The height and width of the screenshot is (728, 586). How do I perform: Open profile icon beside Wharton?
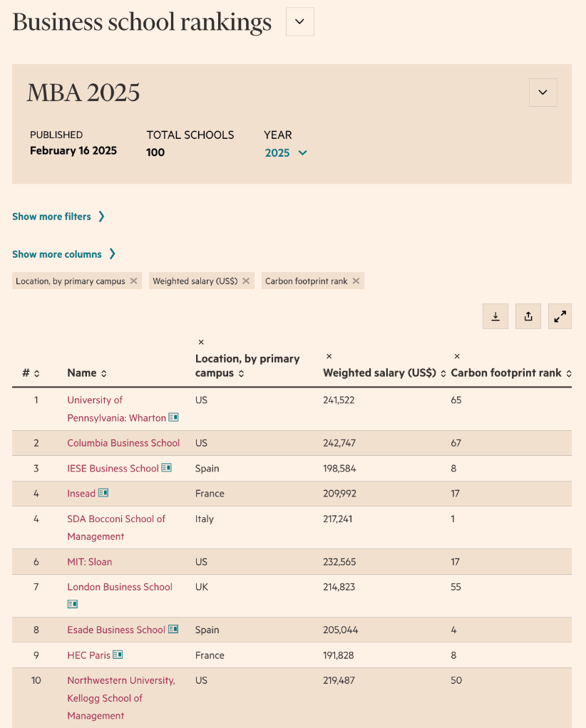(x=173, y=417)
